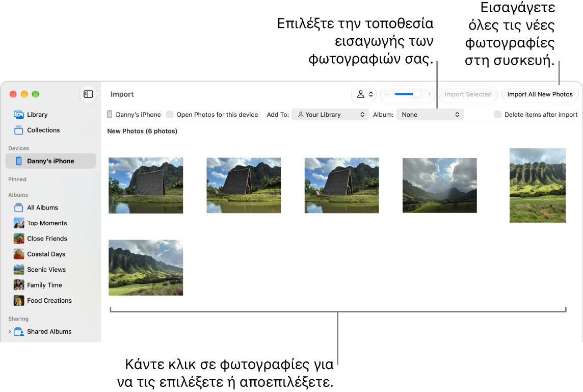Open the person library selector in the toolbar
The image size is (583, 392).
coord(364,94)
